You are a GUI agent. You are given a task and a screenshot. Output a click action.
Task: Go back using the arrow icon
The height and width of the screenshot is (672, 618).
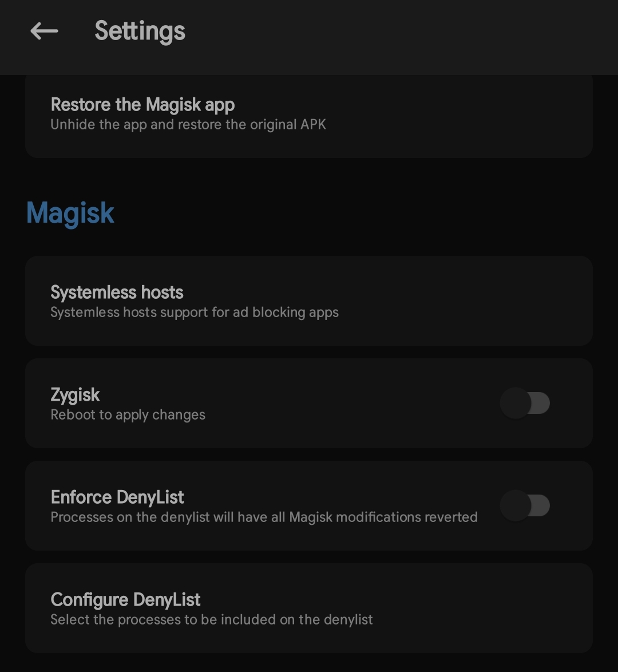coord(44,31)
